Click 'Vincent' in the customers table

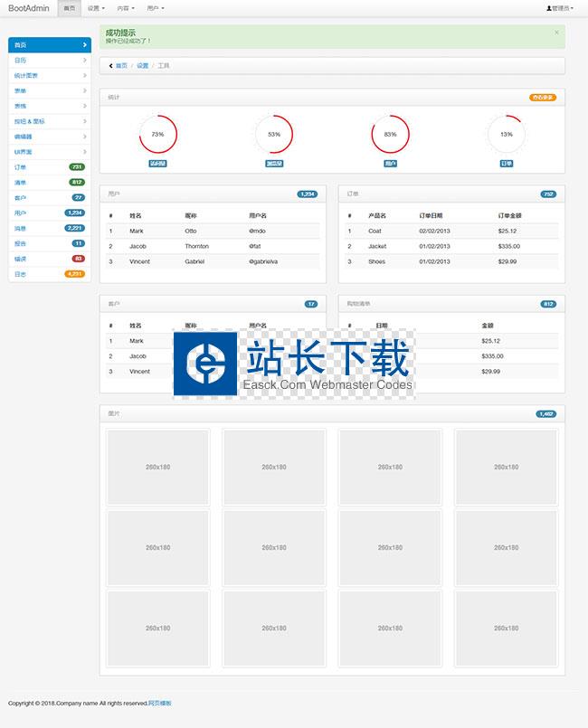click(x=140, y=372)
